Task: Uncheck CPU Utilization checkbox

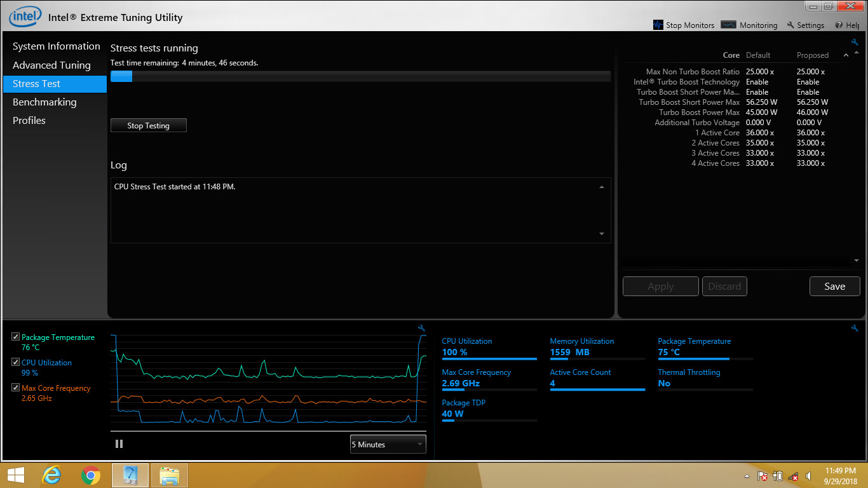Action: [x=16, y=362]
